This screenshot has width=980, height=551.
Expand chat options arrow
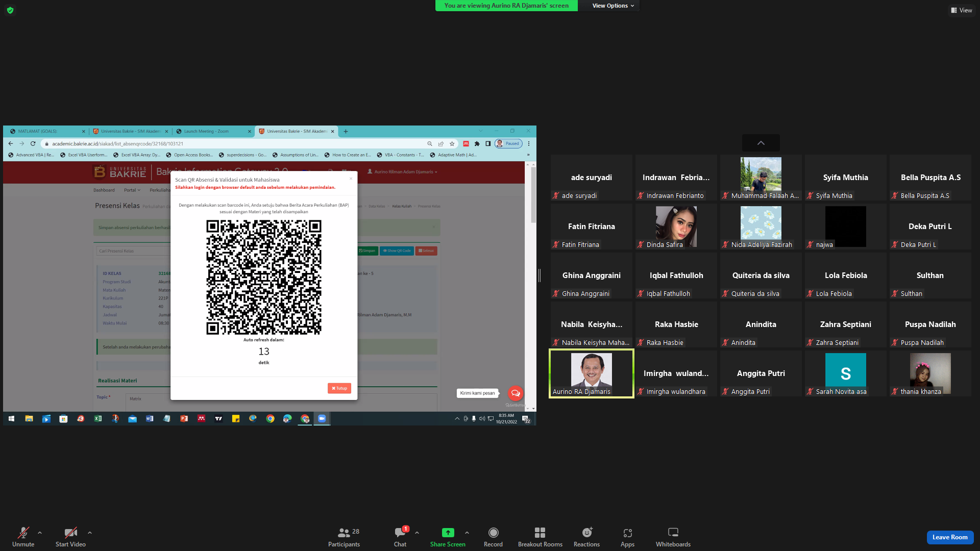point(417,533)
